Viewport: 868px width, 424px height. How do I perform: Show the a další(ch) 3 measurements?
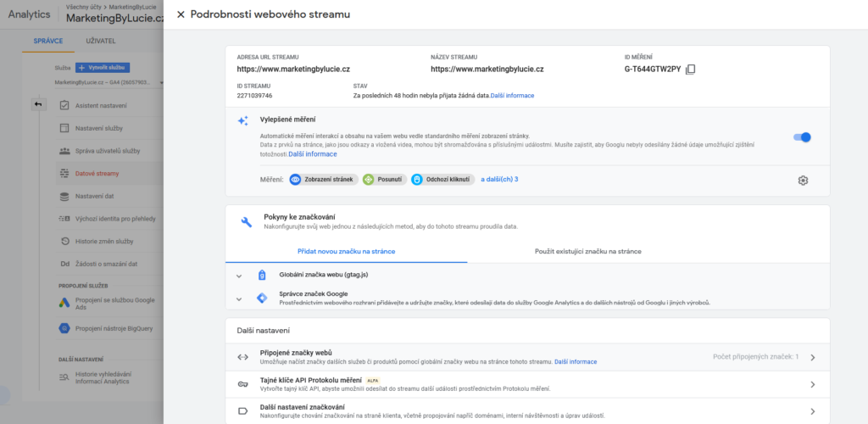(499, 179)
